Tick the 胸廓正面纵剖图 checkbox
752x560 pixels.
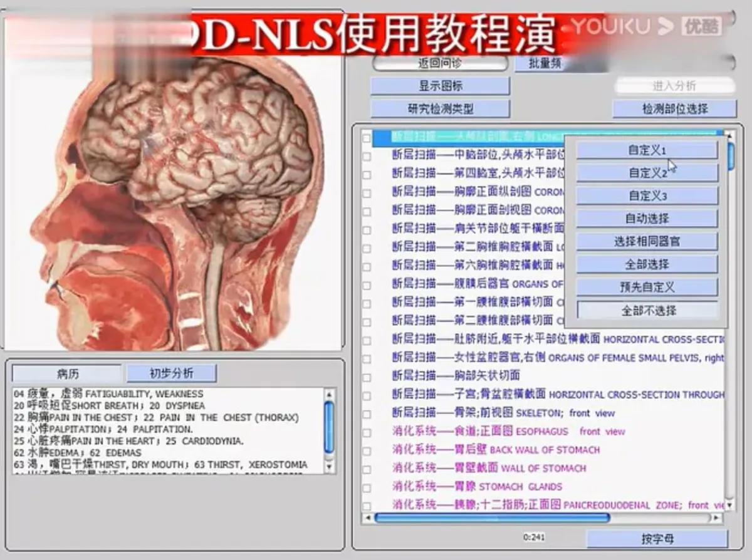[x=367, y=193]
